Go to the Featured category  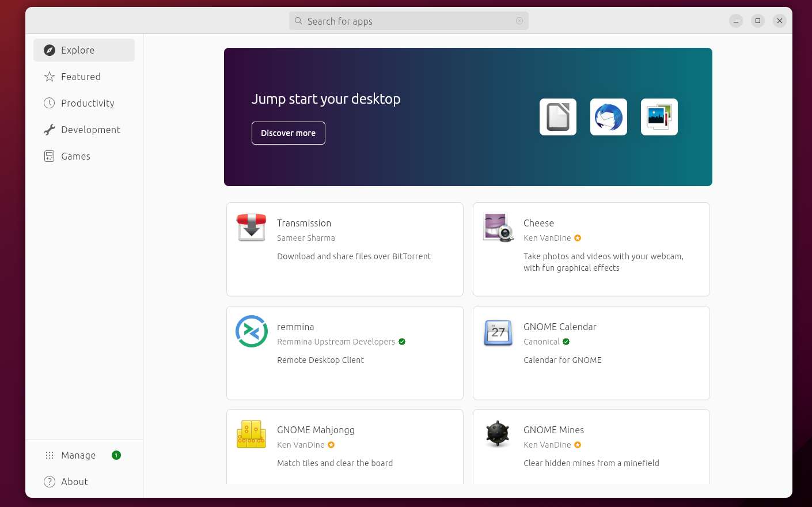click(x=84, y=77)
